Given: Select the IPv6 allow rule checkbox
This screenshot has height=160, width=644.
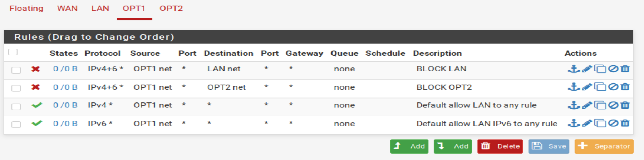Looking at the screenshot, I should click(16, 125).
